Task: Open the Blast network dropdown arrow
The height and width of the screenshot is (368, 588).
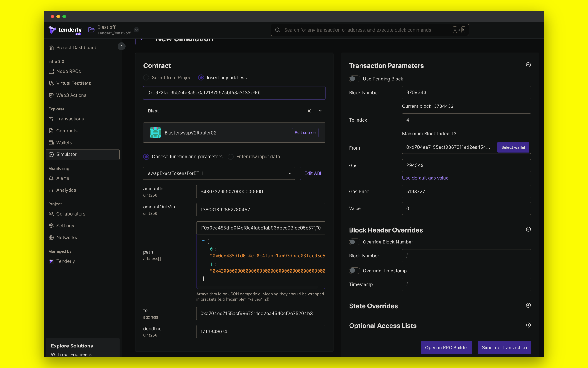Action: (x=320, y=111)
